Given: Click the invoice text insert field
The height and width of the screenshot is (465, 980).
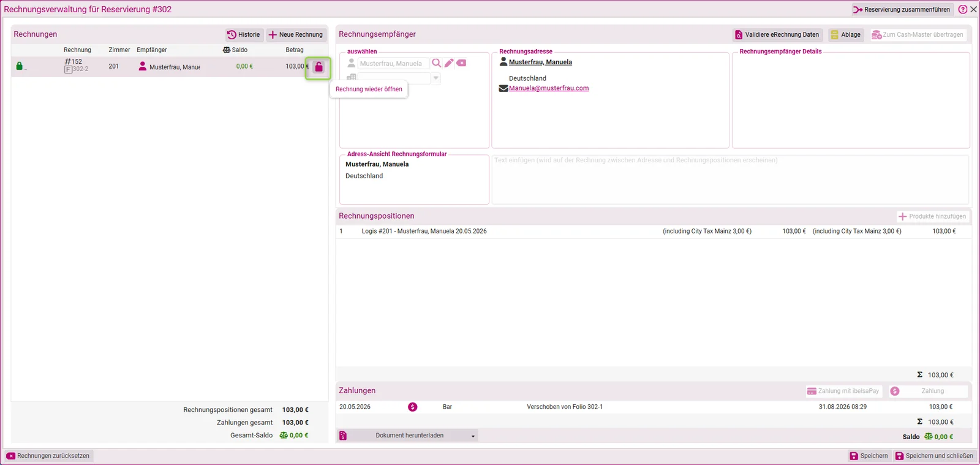Looking at the screenshot, I should pos(730,180).
